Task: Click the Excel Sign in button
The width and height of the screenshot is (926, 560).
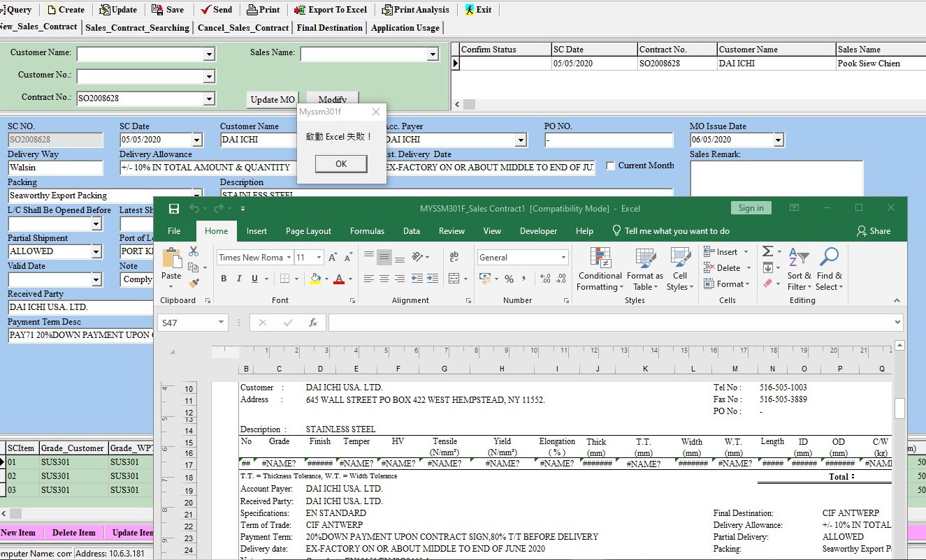Action: [x=751, y=208]
